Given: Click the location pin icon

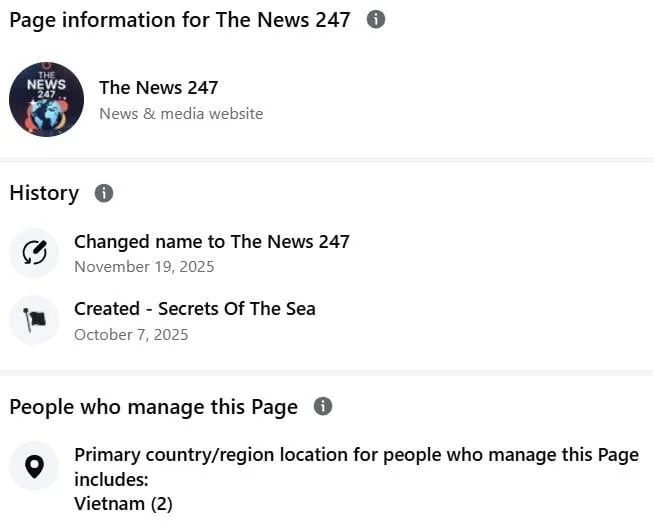Looking at the screenshot, I should [x=34, y=466].
